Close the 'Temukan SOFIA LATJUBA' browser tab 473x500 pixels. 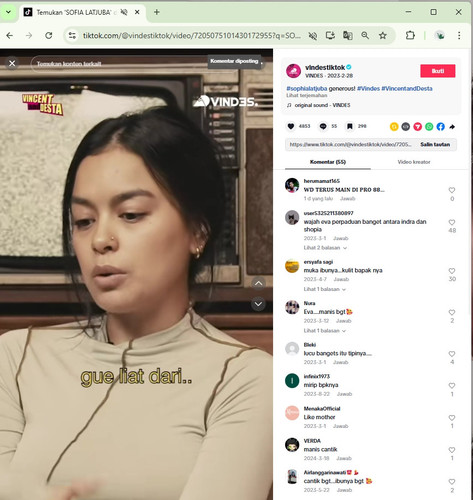point(137,12)
